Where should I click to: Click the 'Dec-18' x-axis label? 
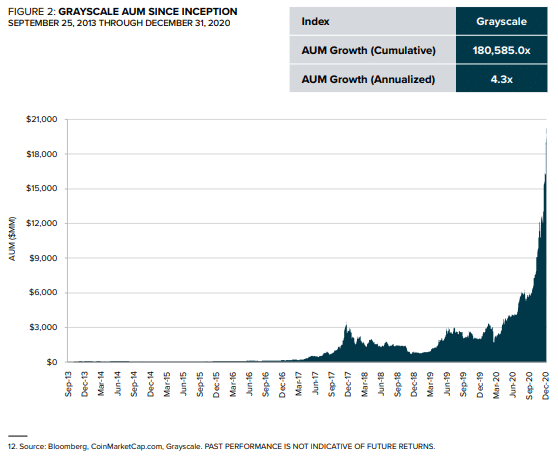pos(414,384)
